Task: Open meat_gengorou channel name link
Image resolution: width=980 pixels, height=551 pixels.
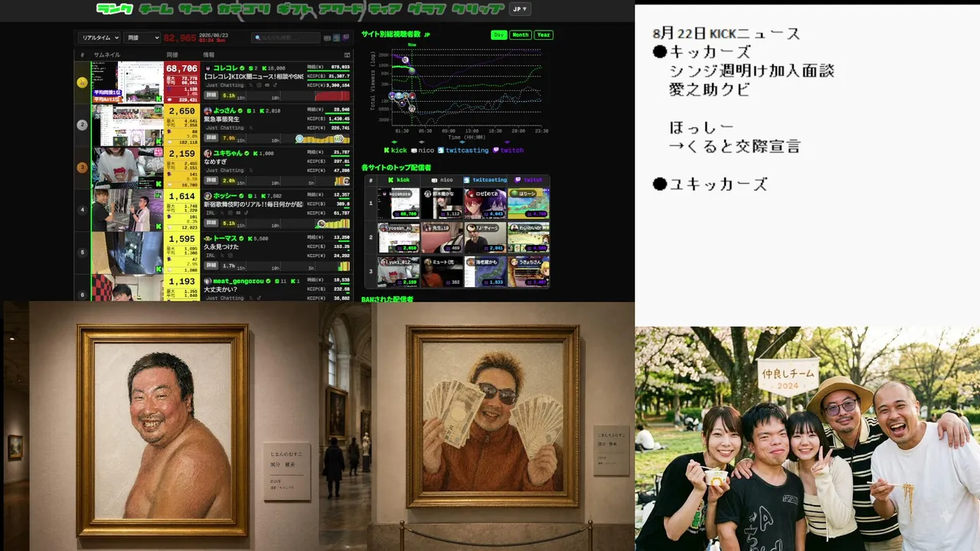Action: pos(238,282)
